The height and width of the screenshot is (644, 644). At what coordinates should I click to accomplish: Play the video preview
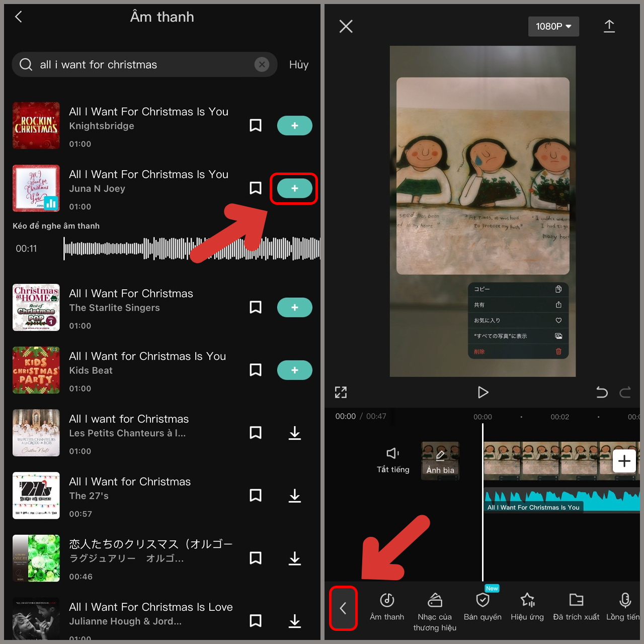coord(483,392)
